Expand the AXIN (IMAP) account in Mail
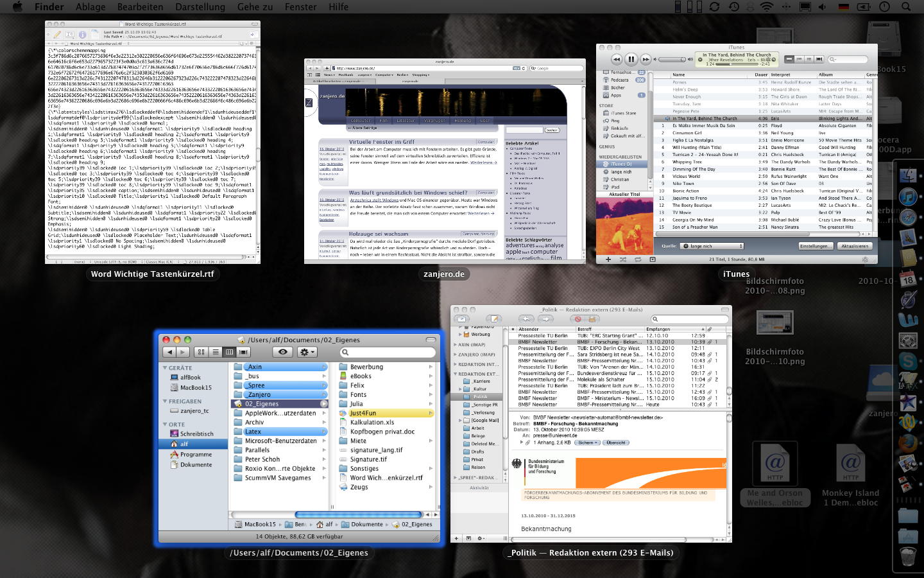 454,345
